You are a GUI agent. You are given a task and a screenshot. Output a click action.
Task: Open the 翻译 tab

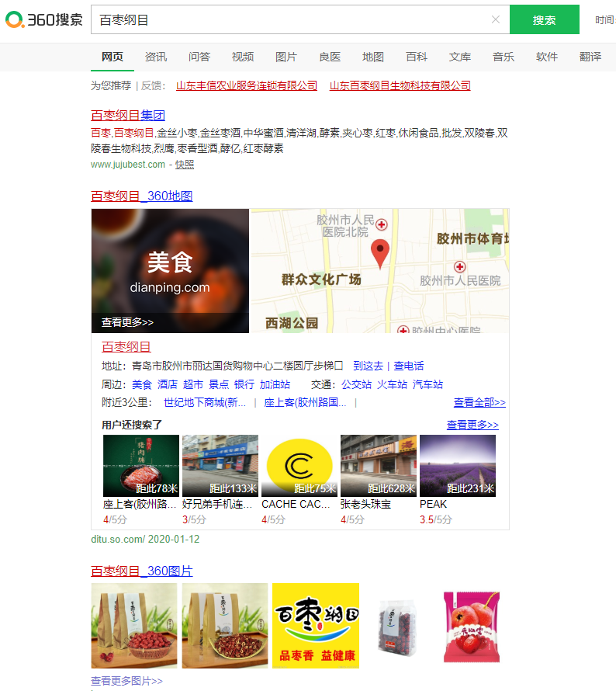tap(590, 57)
